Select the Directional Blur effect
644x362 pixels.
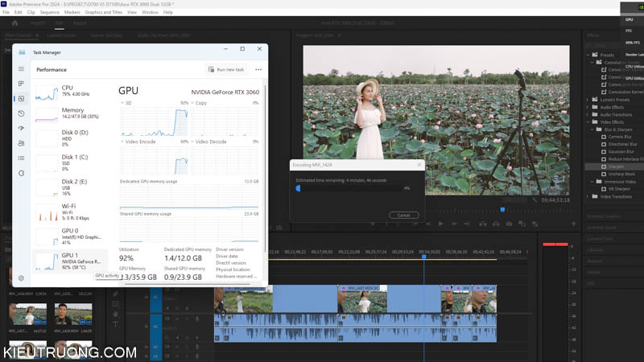pos(622,144)
